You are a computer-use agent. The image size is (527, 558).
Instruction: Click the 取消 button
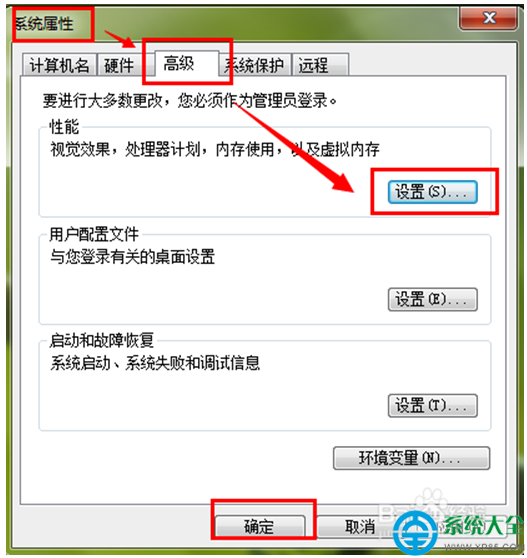[x=359, y=527]
